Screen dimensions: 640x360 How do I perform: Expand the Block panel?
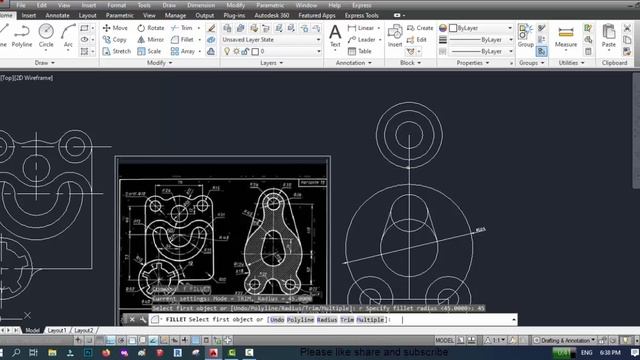(x=410, y=63)
